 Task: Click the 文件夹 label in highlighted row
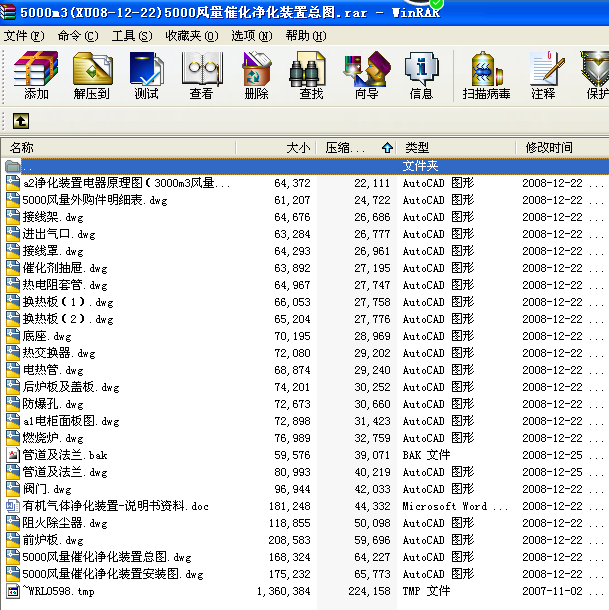pos(420,166)
